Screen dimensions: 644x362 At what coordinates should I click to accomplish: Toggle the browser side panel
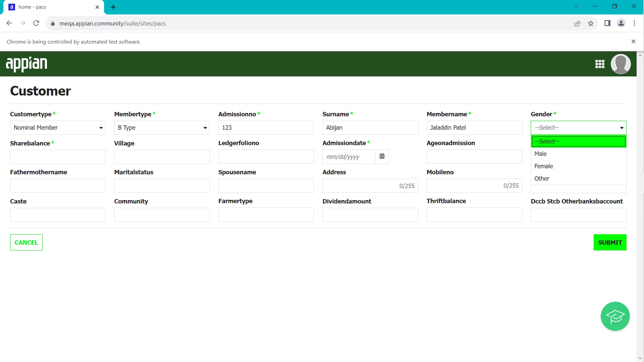coord(607,23)
